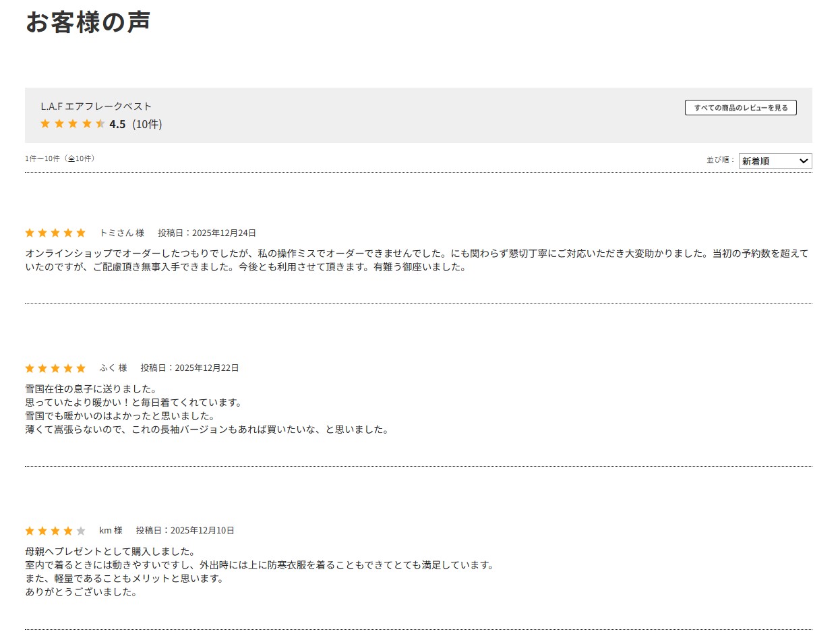This screenshot has width=840, height=638.
Task: Click the reviewer name トミさん 様
Action: pyautogui.click(x=121, y=233)
